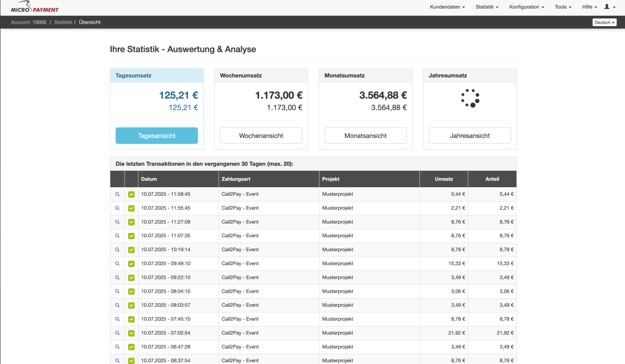Click the Statistik breadcrumb link
This screenshot has width=625, height=364.
pos(63,23)
